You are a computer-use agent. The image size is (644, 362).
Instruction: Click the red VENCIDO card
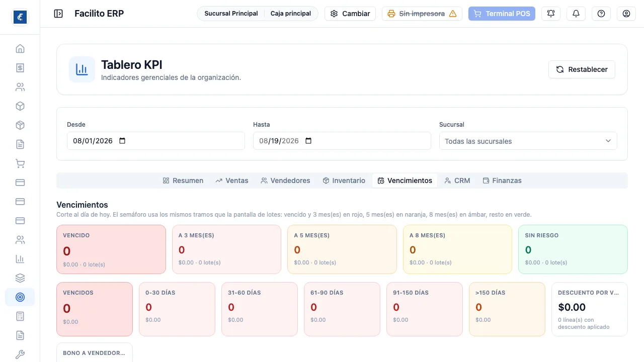[x=111, y=249]
